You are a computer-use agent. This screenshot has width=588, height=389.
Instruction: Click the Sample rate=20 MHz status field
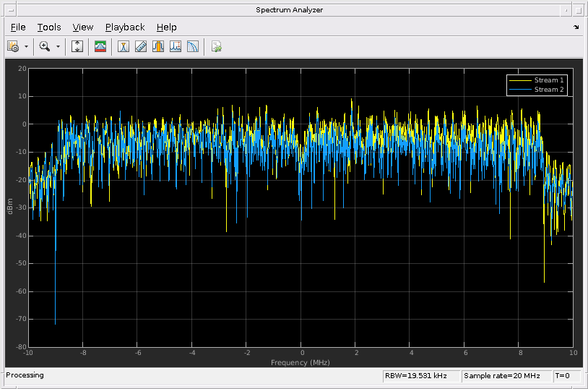pos(501,376)
